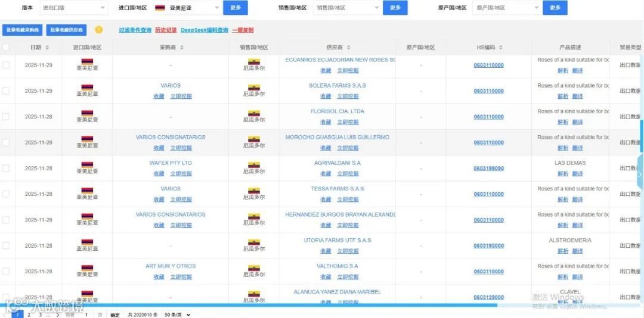The image size is (644, 318).
Task: Click Armenia flag in ECUANROS ECUADORIAN row
Action: point(87,61)
